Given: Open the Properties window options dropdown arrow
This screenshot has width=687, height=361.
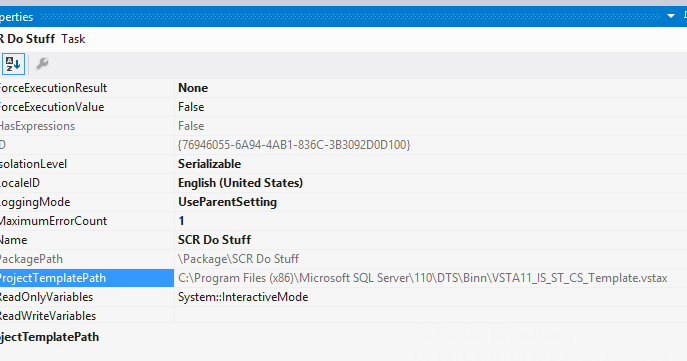Looking at the screenshot, I should 670,16.
